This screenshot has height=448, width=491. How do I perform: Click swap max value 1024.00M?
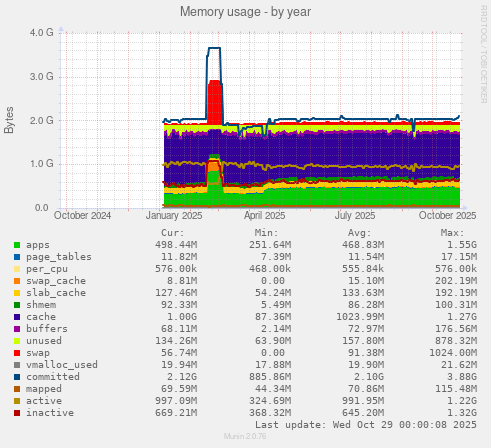click(453, 353)
